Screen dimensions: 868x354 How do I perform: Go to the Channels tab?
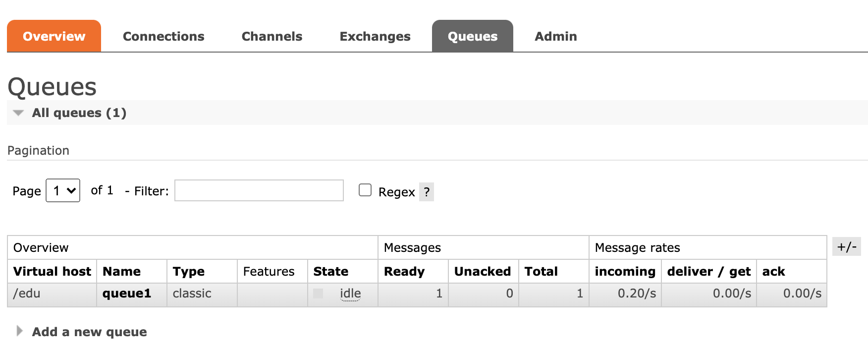click(271, 36)
